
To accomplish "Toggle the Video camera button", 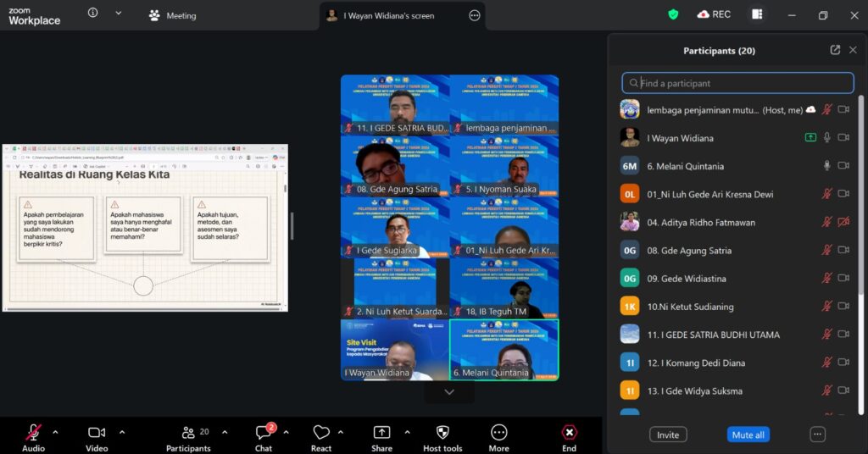I will (97, 433).
